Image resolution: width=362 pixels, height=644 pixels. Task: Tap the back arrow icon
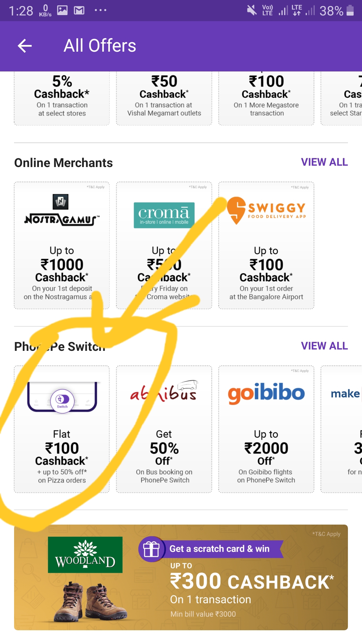tap(25, 46)
